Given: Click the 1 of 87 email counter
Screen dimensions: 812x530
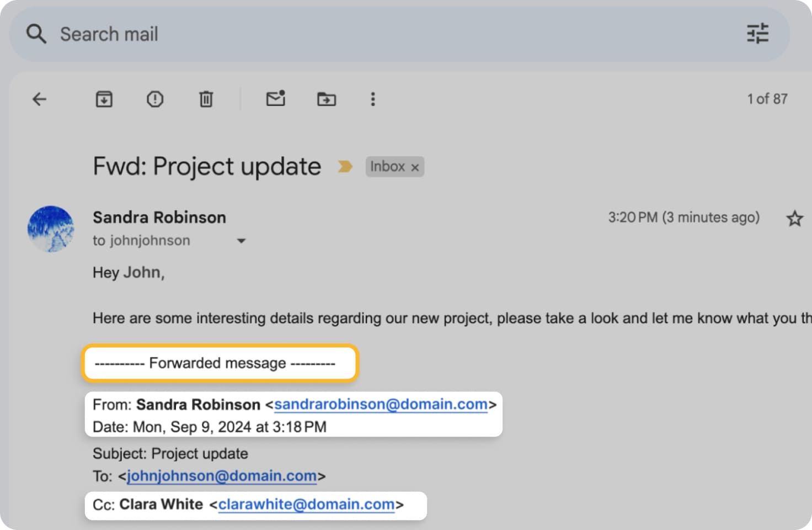Looking at the screenshot, I should [768, 99].
